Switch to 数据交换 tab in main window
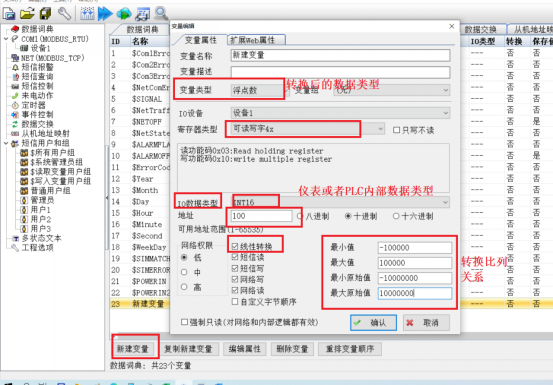 [480, 30]
